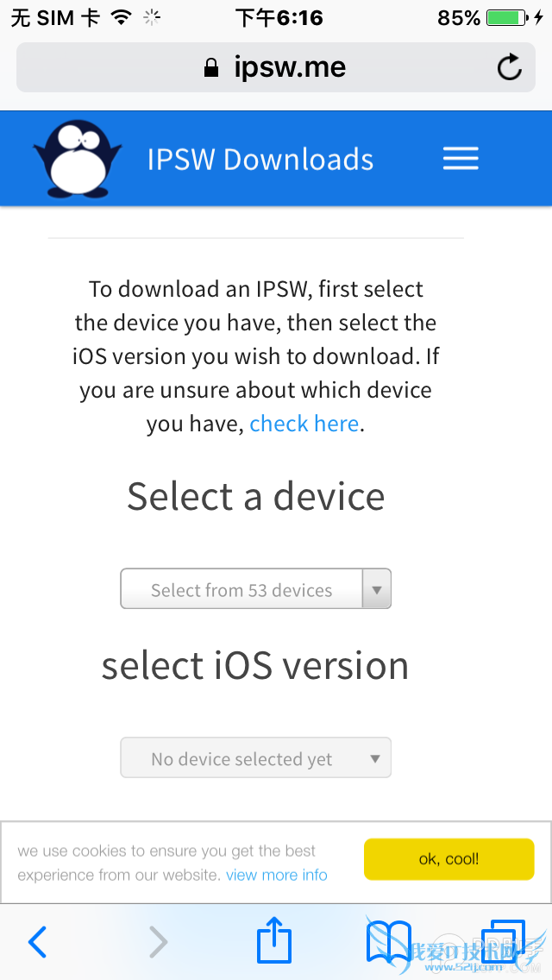This screenshot has width=552, height=980.
Task: Tap the iOS version dropdown arrow
Action: (377, 757)
